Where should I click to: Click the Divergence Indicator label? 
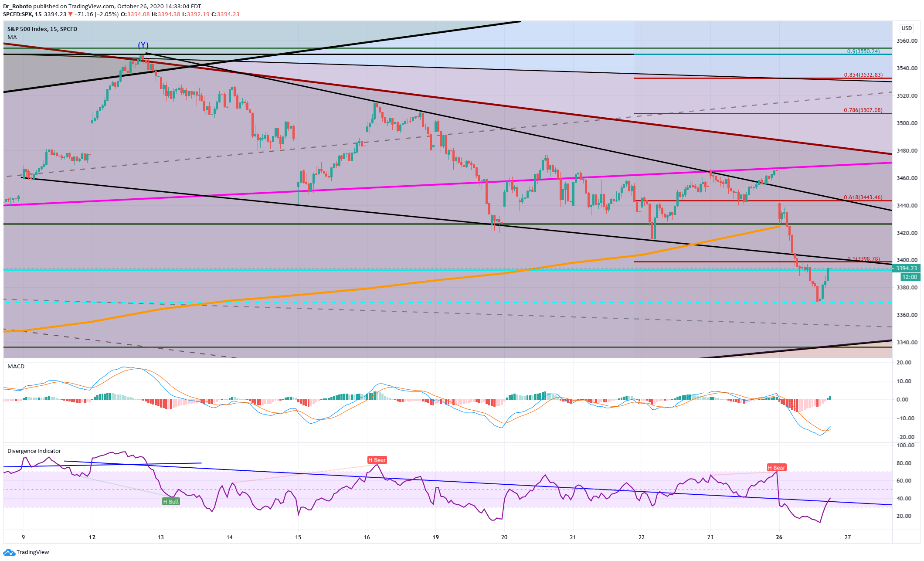(x=34, y=451)
